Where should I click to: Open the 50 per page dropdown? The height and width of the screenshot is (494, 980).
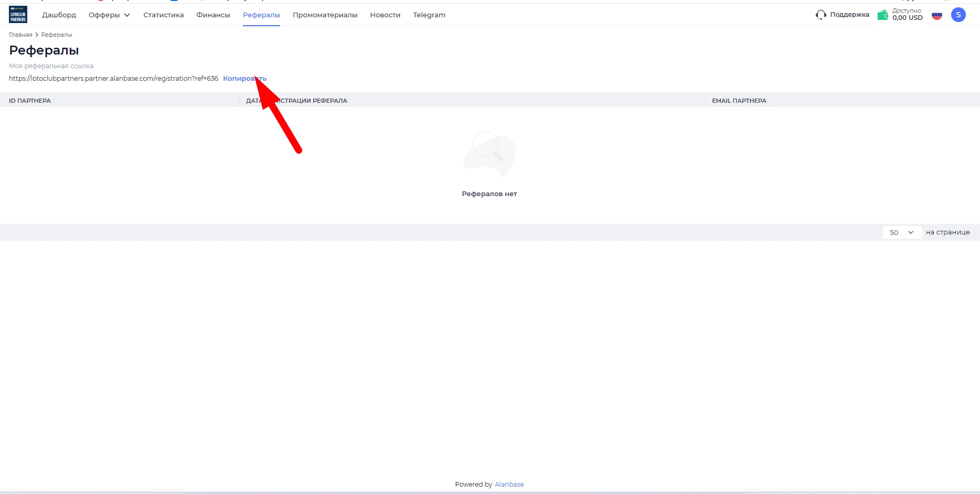(x=902, y=232)
